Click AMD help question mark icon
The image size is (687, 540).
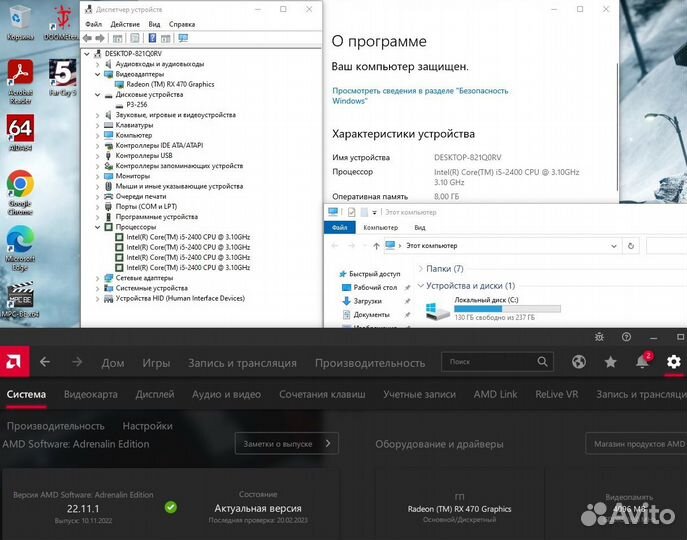627,337
